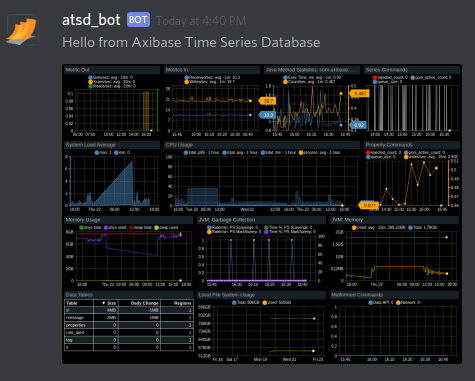Click the 'Local File System Usage' panel title
The image size is (475, 381).
pos(227,295)
